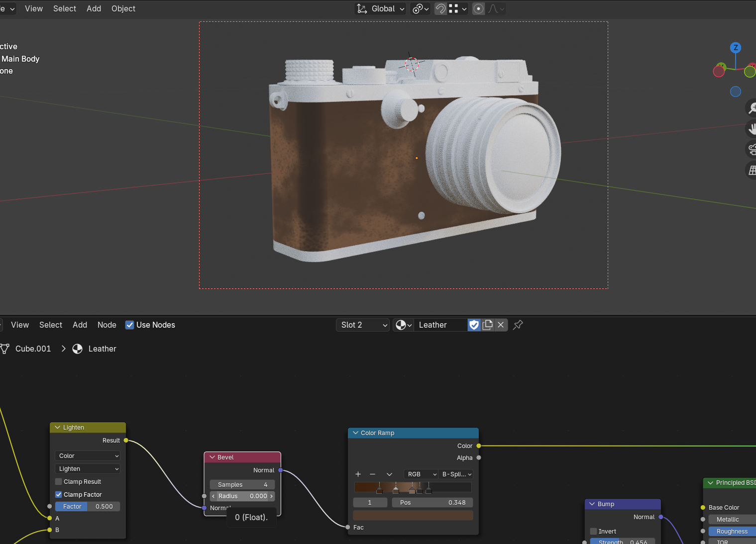Click the Lighten node Factor slider
This screenshot has width=756, height=544.
(88, 506)
